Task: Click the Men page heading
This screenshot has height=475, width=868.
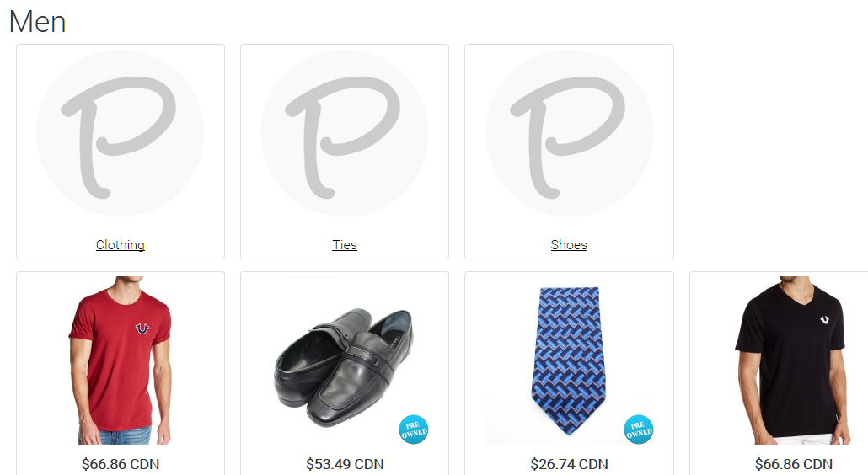Action: (x=38, y=22)
